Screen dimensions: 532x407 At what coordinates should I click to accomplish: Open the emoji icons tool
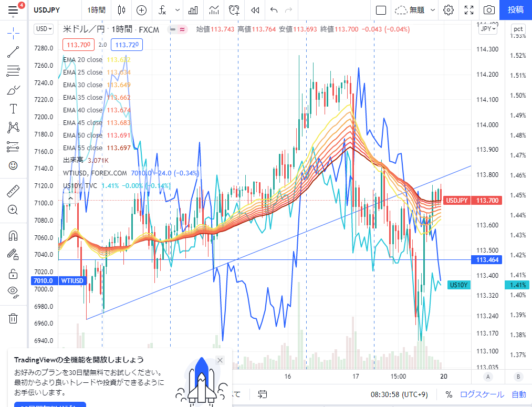[13, 165]
